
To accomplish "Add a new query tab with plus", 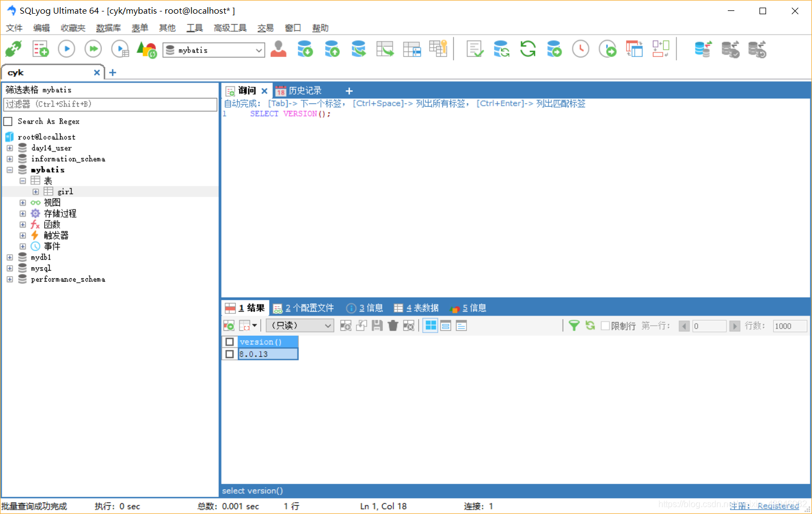I will tap(349, 91).
